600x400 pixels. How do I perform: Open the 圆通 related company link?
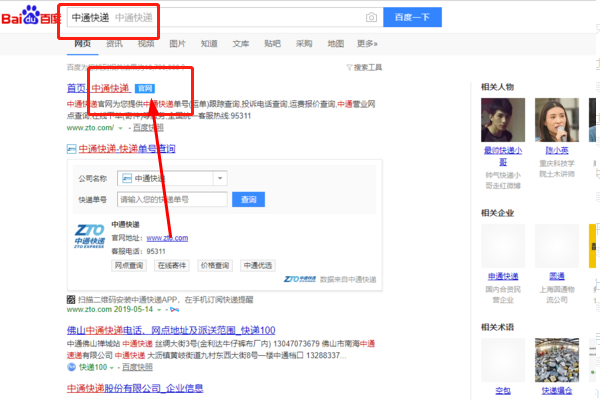pyautogui.click(x=557, y=276)
